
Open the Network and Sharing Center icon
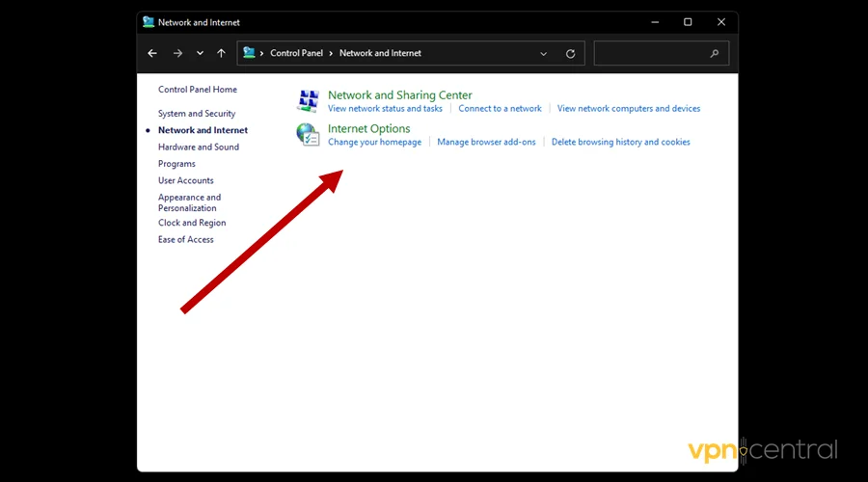click(x=308, y=101)
